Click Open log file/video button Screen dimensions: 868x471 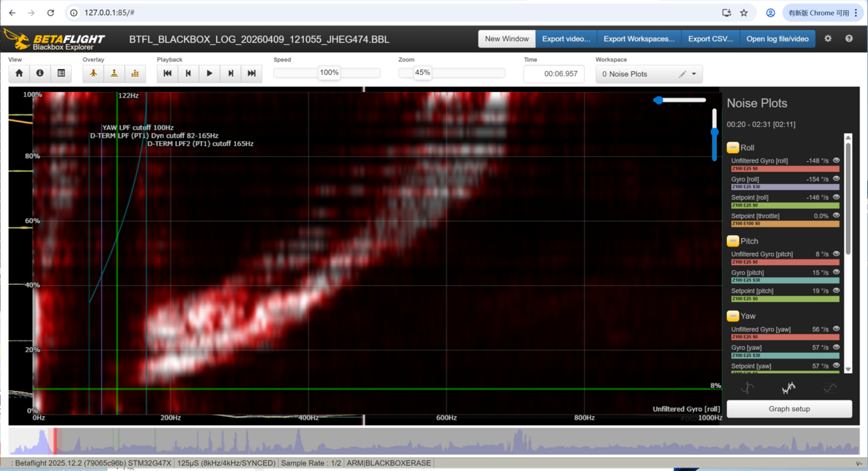click(777, 38)
